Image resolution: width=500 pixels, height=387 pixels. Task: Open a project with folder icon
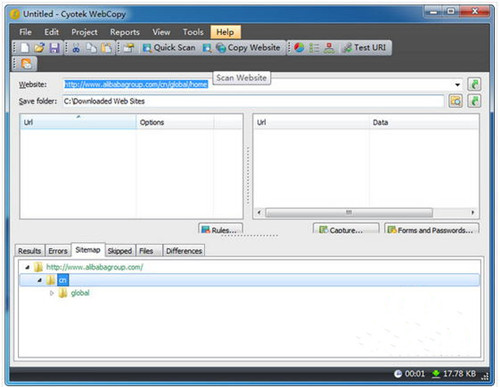(39, 48)
